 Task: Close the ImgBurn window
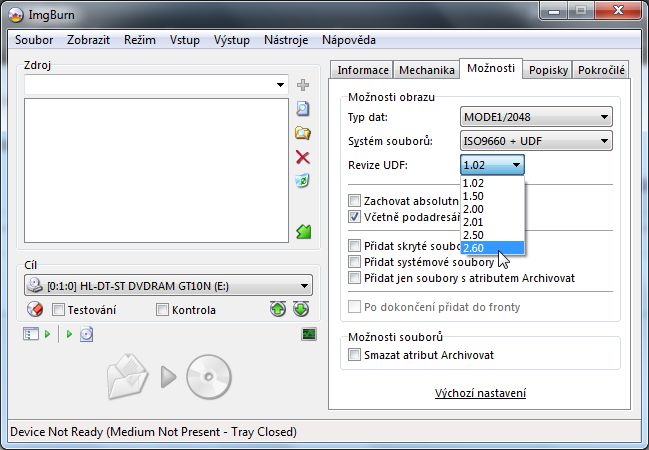(x=618, y=11)
